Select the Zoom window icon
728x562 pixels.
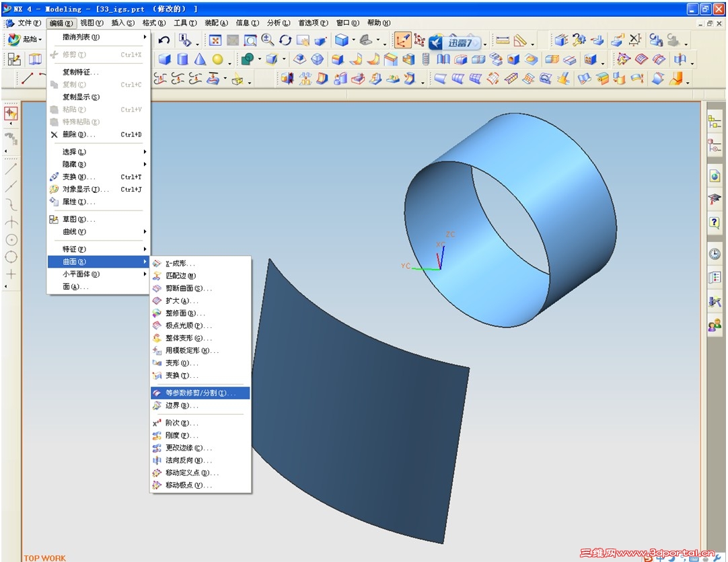click(x=250, y=40)
